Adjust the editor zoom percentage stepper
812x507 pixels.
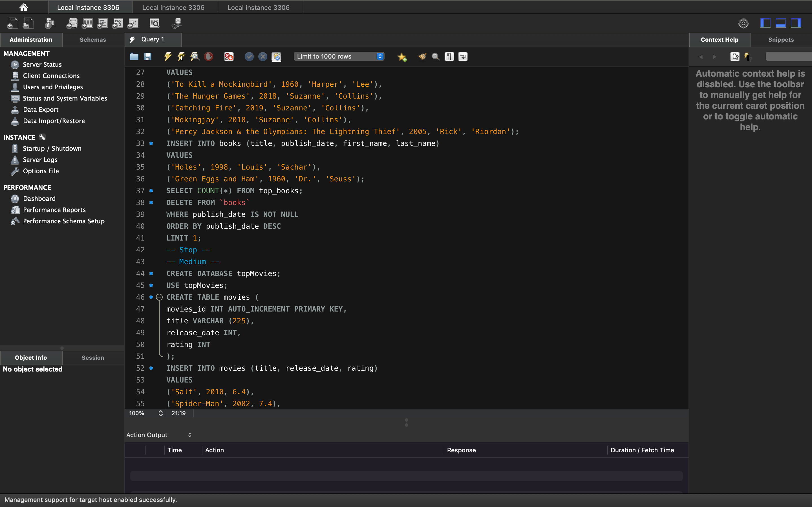click(x=161, y=413)
